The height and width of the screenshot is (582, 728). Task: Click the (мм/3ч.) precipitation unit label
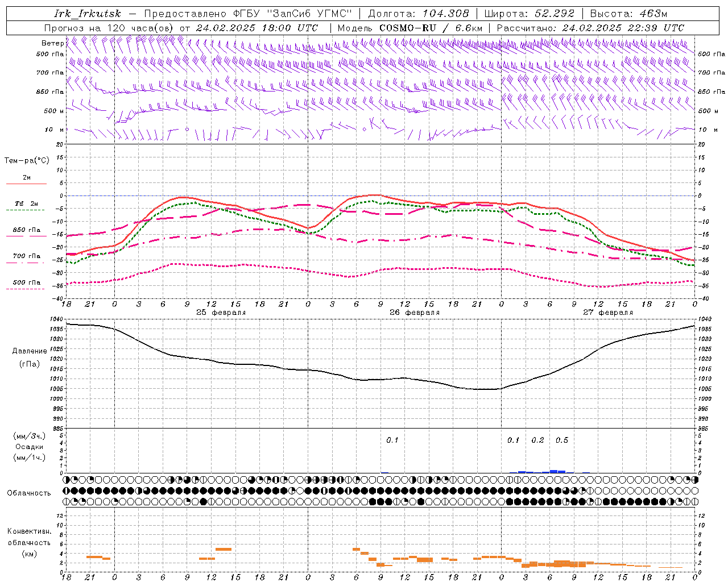coord(30,436)
